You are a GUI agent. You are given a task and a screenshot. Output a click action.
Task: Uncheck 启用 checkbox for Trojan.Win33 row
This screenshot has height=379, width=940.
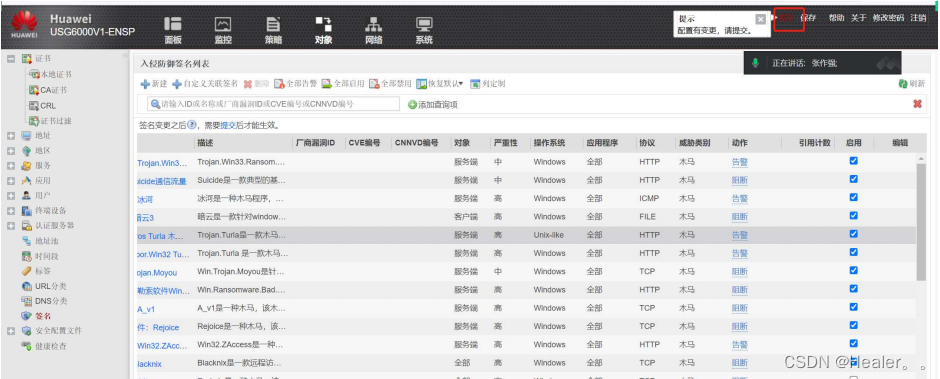(854, 161)
